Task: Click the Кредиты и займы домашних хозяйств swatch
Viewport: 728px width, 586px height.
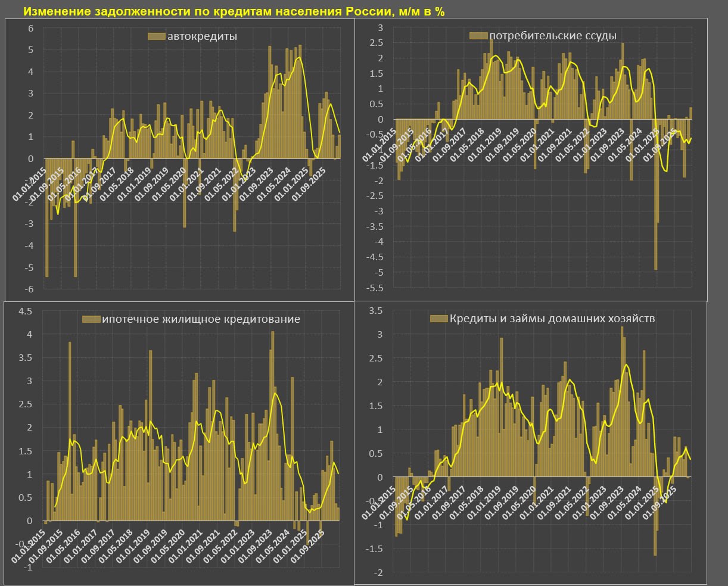Action: point(438,319)
